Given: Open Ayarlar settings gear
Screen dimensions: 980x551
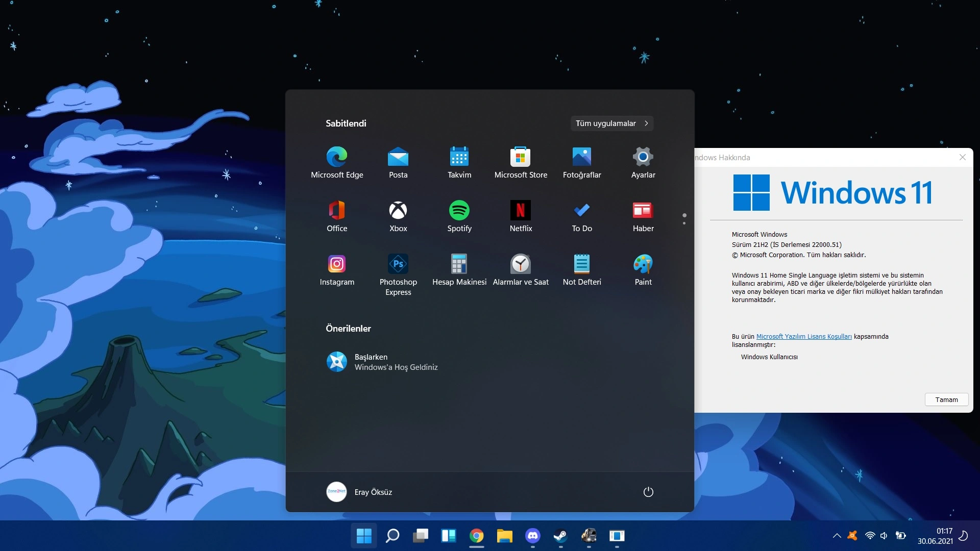Looking at the screenshot, I should click(x=643, y=163).
